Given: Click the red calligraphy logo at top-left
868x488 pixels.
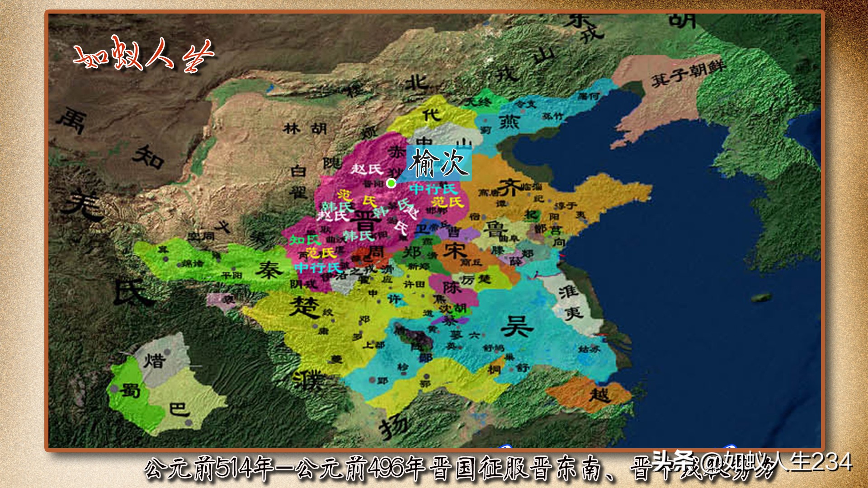Looking at the screenshot, I should tap(143, 54).
